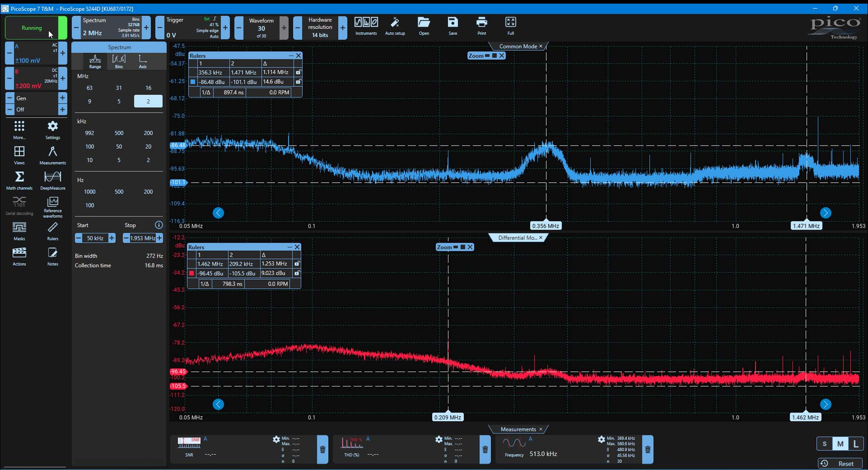Open the Actions tool
The height and width of the screenshot is (470, 868).
coord(19,256)
